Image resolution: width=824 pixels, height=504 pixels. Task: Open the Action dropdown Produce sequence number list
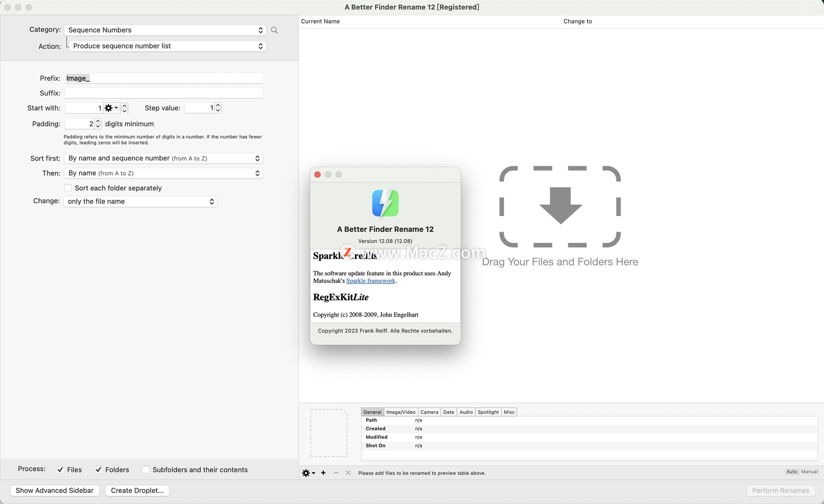[x=167, y=46]
